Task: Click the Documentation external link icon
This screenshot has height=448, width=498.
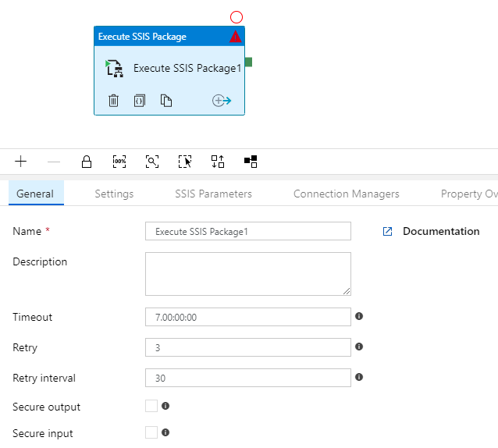Action: click(387, 232)
